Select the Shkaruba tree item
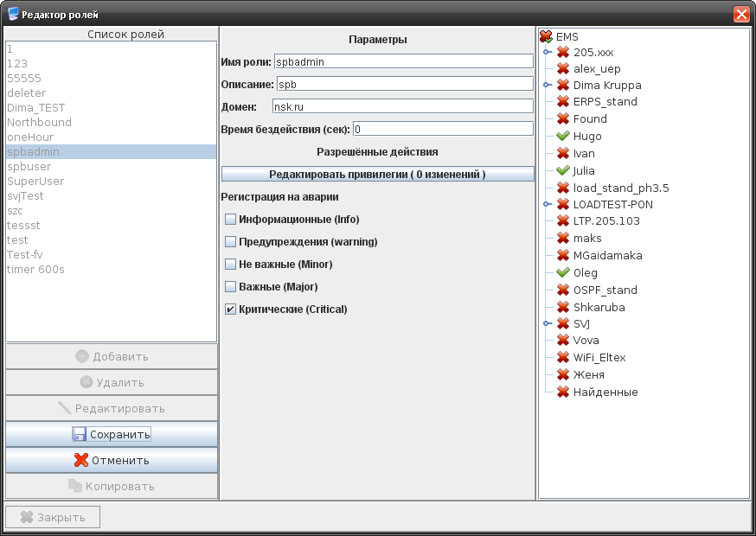 [x=599, y=307]
